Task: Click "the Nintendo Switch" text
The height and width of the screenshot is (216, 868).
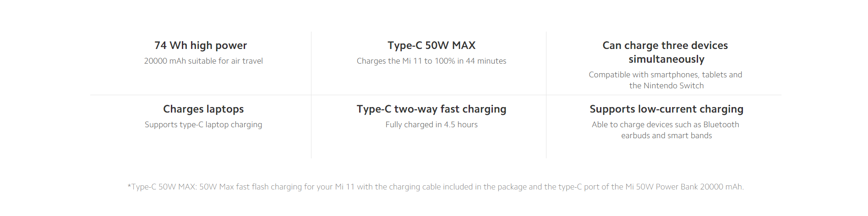Action: (x=666, y=86)
